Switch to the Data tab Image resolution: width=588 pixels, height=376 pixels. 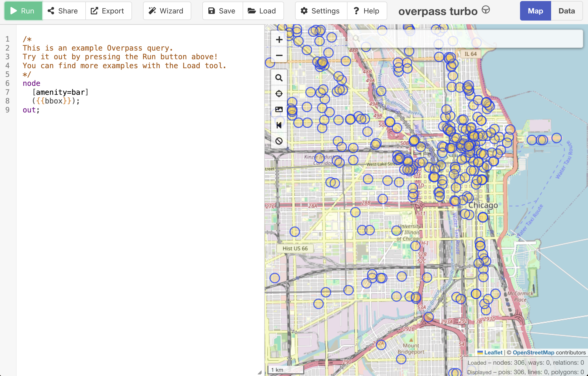567,11
